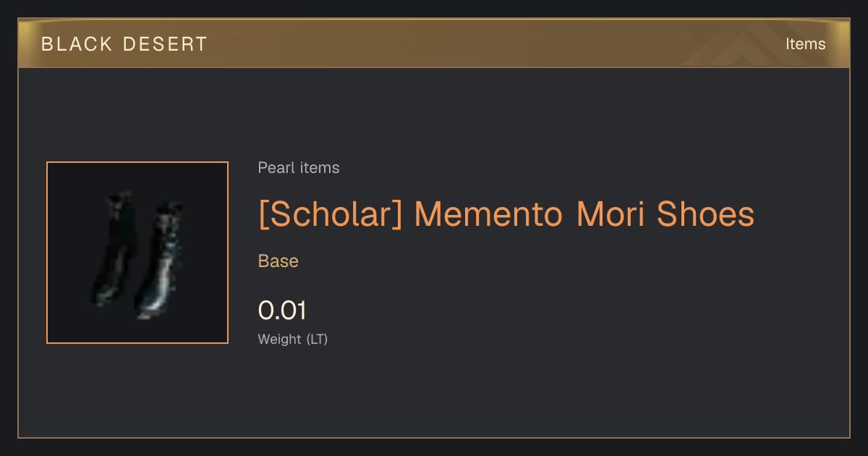
Task: Open the Pearl items category
Action: click(x=299, y=168)
